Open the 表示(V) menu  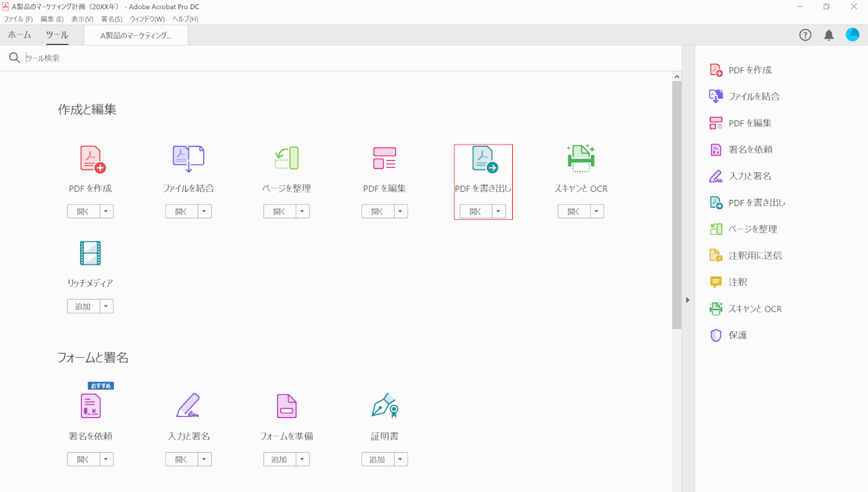pyautogui.click(x=82, y=19)
